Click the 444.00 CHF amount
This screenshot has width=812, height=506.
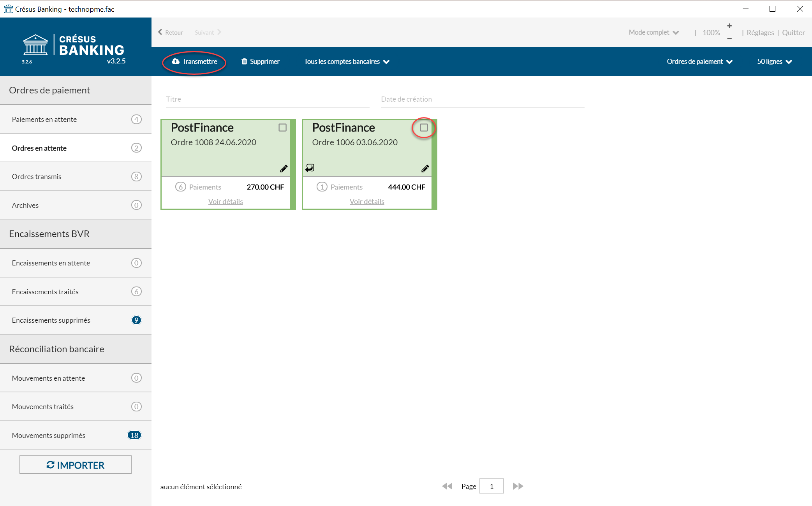tap(407, 187)
